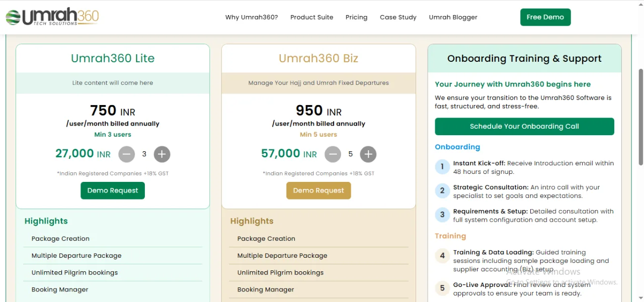This screenshot has height=302, width=644.
Task: Increase the Umrah360 Biz user count
Action: point(368,154)
